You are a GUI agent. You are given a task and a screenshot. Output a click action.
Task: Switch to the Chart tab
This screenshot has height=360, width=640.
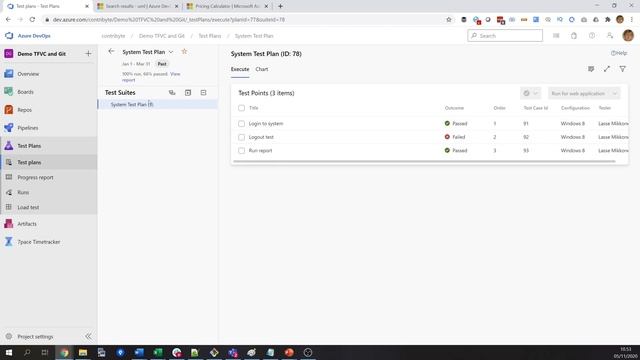(x=262, y=69)
